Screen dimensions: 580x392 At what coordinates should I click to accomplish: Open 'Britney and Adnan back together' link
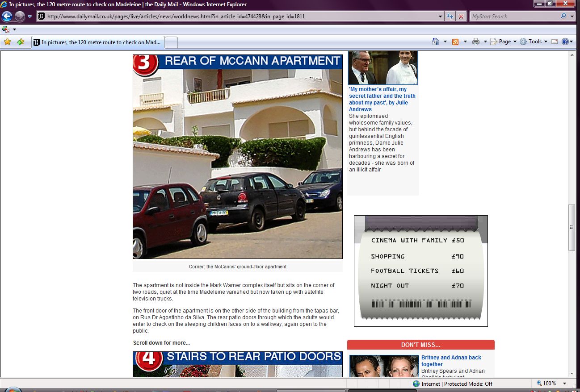point(451,361)
